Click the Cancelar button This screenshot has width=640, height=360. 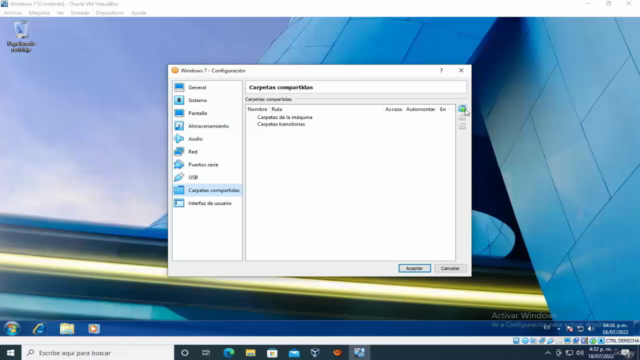coord(450,268)
